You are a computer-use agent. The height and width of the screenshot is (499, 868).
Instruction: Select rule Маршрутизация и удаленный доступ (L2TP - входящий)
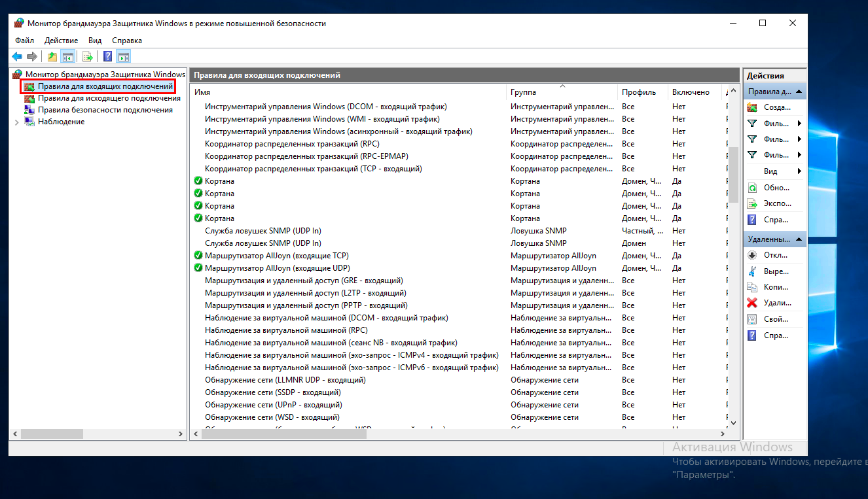(x=305, y=293)
